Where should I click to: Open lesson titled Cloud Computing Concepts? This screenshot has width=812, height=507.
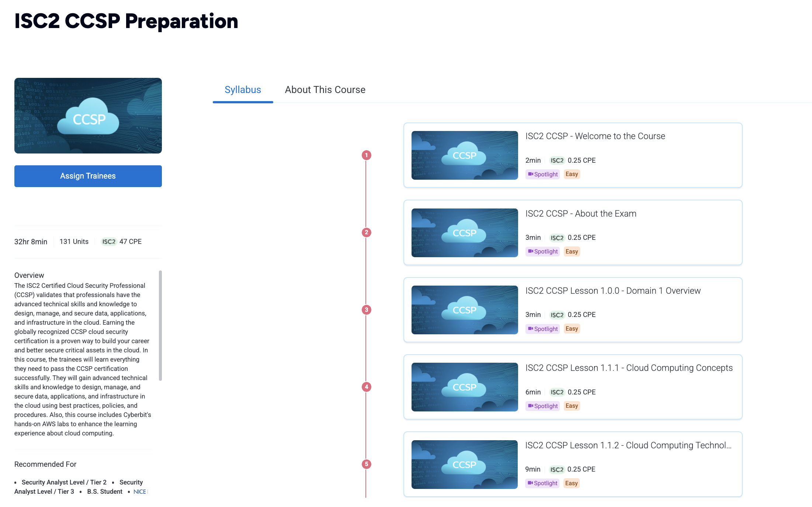click(629, 368)
